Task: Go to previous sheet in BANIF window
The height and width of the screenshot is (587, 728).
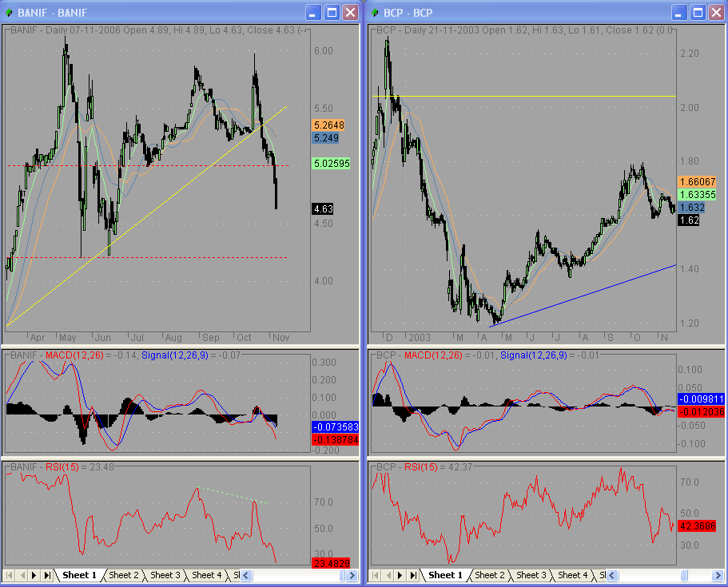Action: coord(22,575)
